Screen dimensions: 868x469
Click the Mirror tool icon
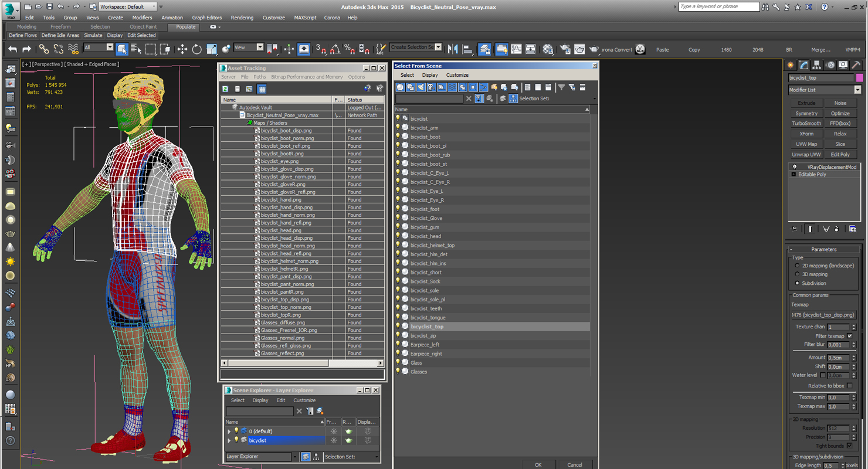[x=453, y=49]
